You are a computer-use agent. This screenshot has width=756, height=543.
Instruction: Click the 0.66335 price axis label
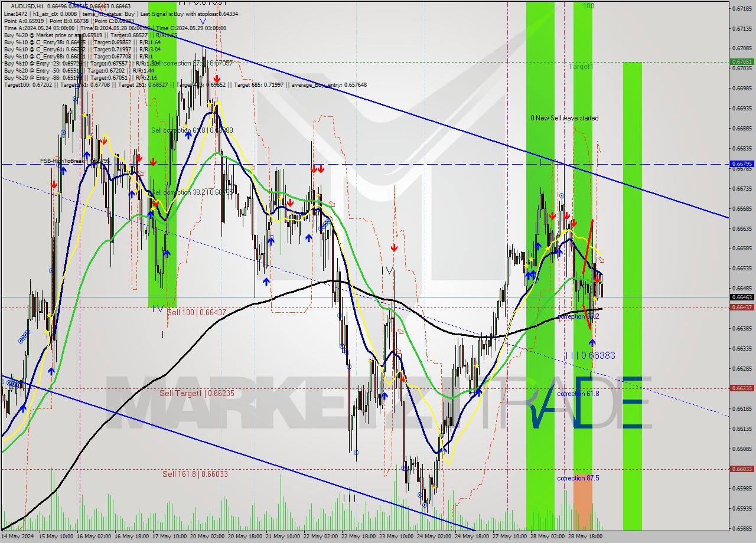point(742,348)
